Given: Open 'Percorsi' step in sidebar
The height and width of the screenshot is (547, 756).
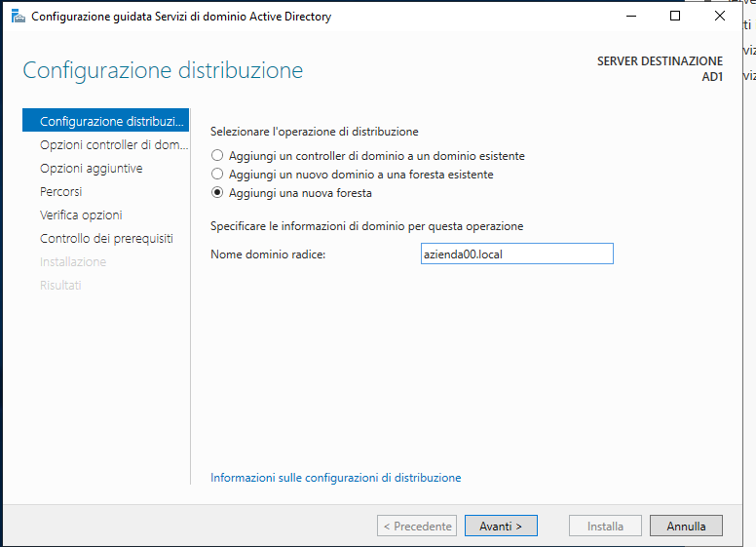Looking at the screenshot, I should (60, 191).
